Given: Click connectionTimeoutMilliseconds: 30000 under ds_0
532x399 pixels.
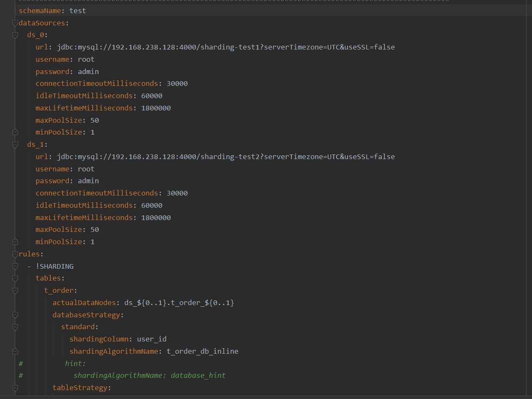Looking at the screenshot, I should click(x=112, y=83).
